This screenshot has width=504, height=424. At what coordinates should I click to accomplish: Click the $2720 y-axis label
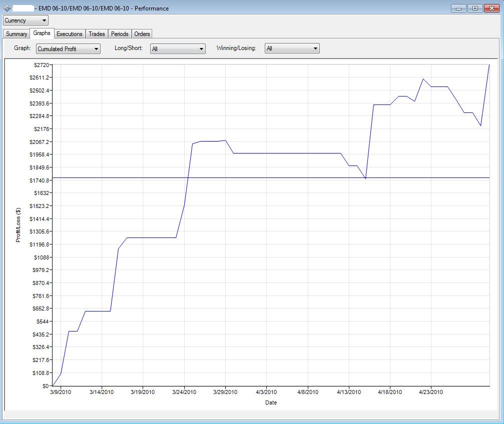click(x=42, y=65)
